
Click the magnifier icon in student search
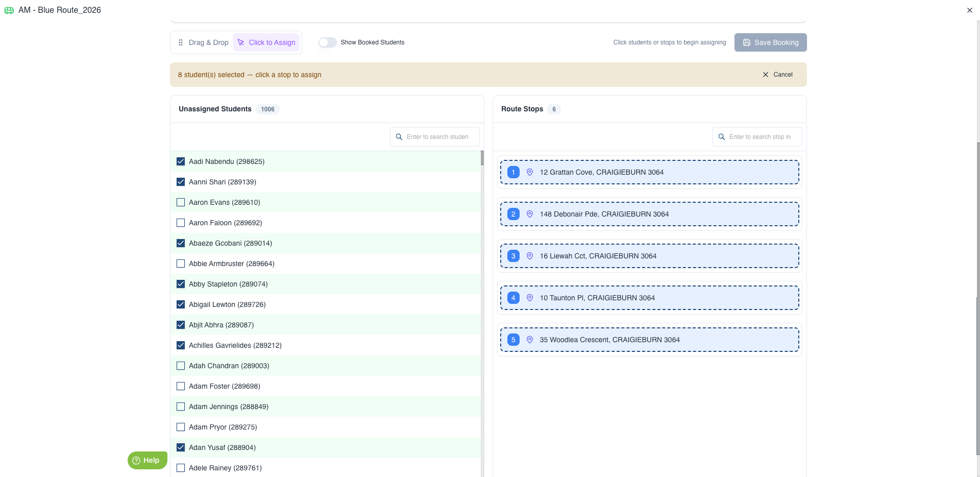[x=399, y=137]
